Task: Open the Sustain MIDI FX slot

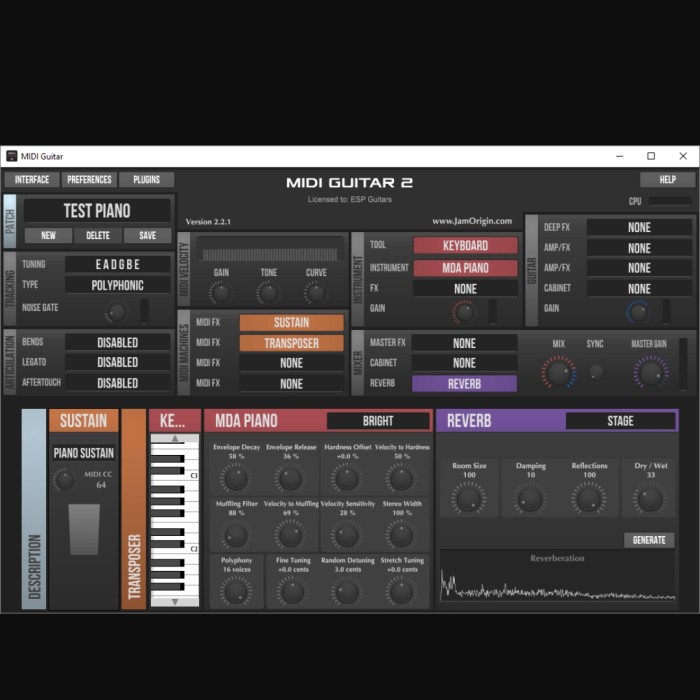Action: pos(292,322)
